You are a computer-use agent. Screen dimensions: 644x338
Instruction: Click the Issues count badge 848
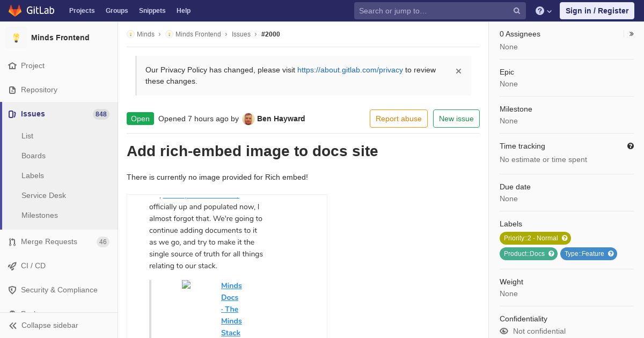coord(101,114)
